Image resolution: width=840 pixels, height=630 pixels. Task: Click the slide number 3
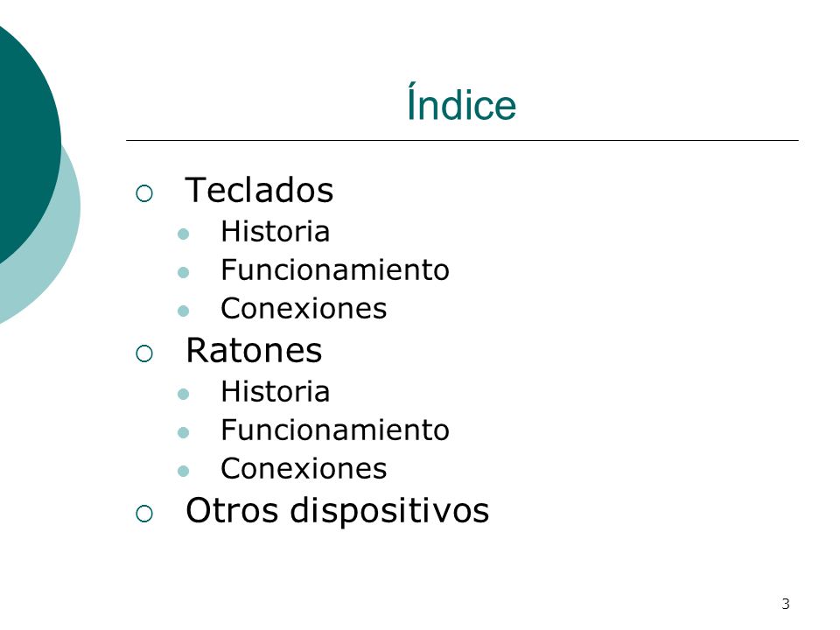click(786, 604)
